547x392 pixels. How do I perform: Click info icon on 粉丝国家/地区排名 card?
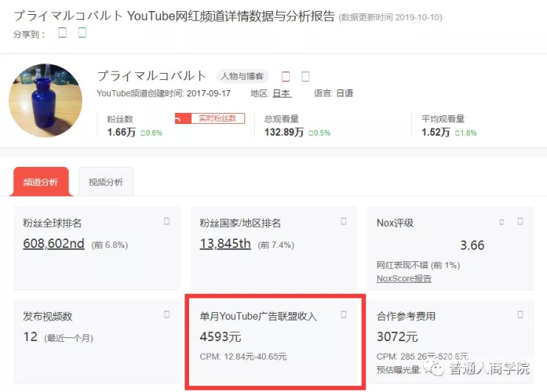(x=344, y=221)
